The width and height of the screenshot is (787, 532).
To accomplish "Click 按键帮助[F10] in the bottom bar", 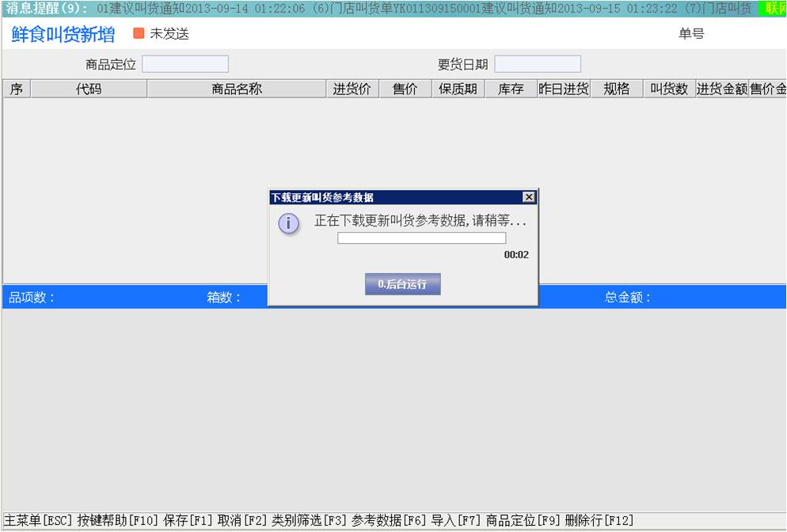I will click(x=117, y=520).
